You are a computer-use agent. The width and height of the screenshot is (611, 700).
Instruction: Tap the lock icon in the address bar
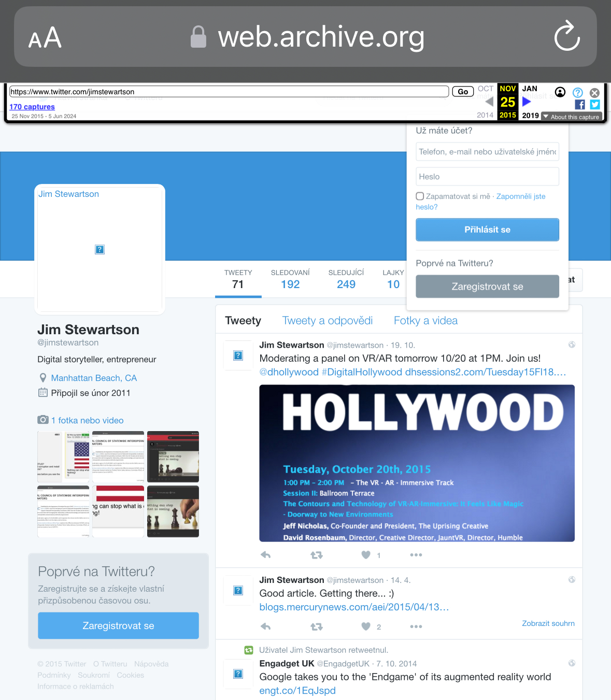pyautogui.click(x=198, y=37)
